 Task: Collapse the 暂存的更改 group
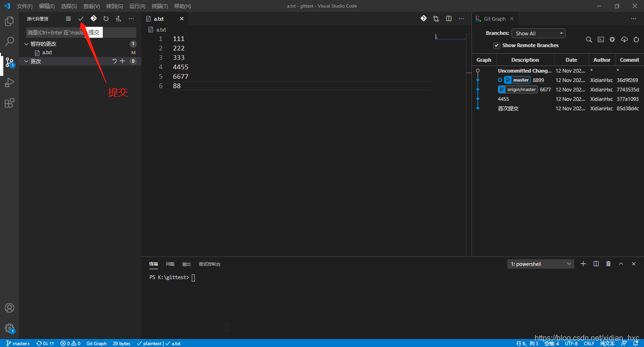click(26, 44)
